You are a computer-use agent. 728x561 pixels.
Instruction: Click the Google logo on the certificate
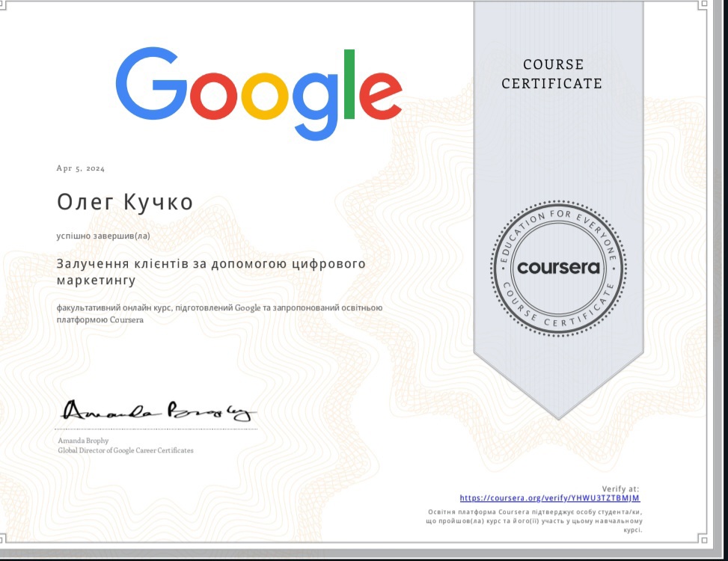pos(259,93)
